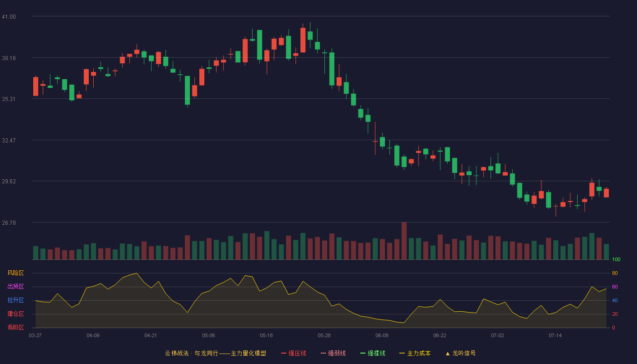This screenshot has height=364, width=637.
Task: Click the 04-09 date label
Action: click(93, 335)
